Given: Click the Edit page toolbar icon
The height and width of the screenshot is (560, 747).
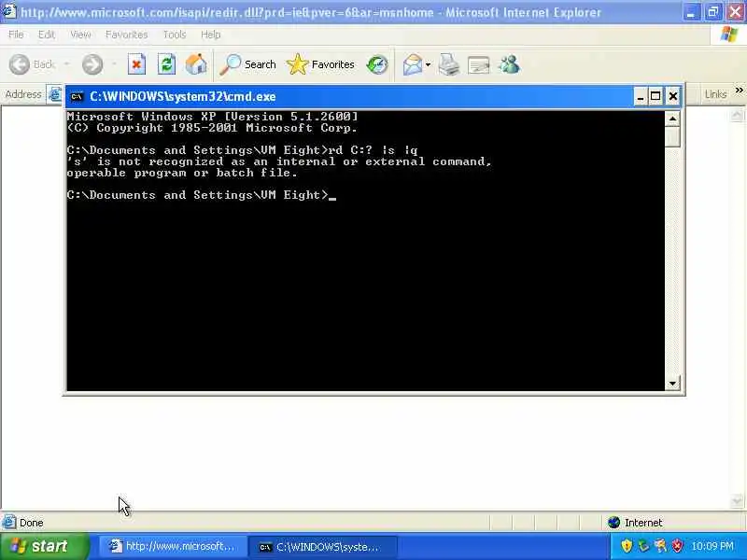Looking at the screenshot, I should [x=479, y=64].
